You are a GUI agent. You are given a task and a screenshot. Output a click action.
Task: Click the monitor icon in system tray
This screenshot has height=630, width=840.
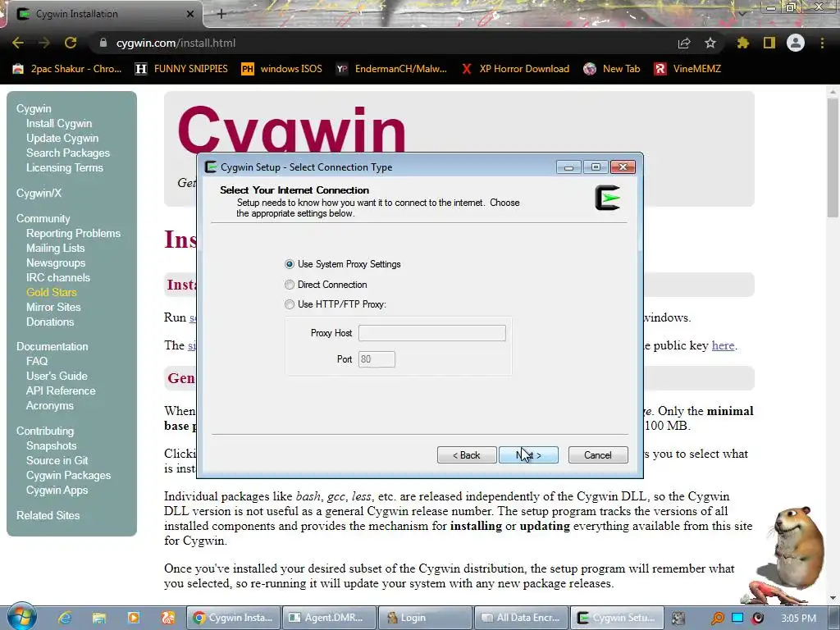coord(737,619)
